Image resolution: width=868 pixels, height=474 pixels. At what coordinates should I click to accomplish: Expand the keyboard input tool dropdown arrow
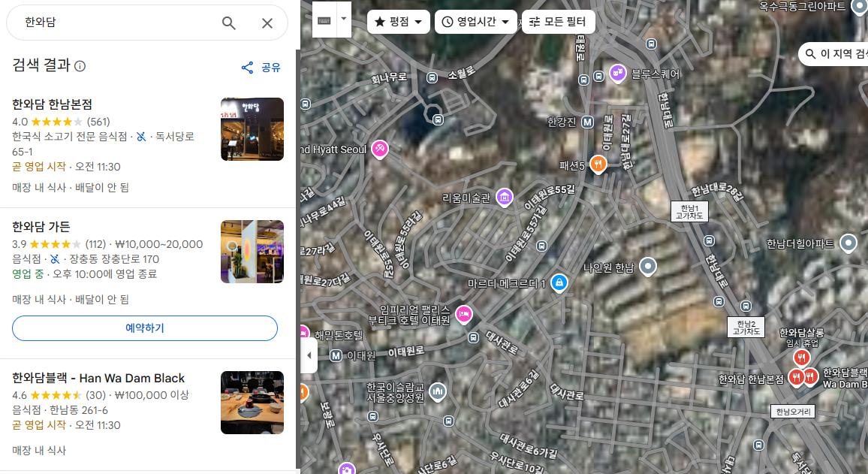click(344, 19)
